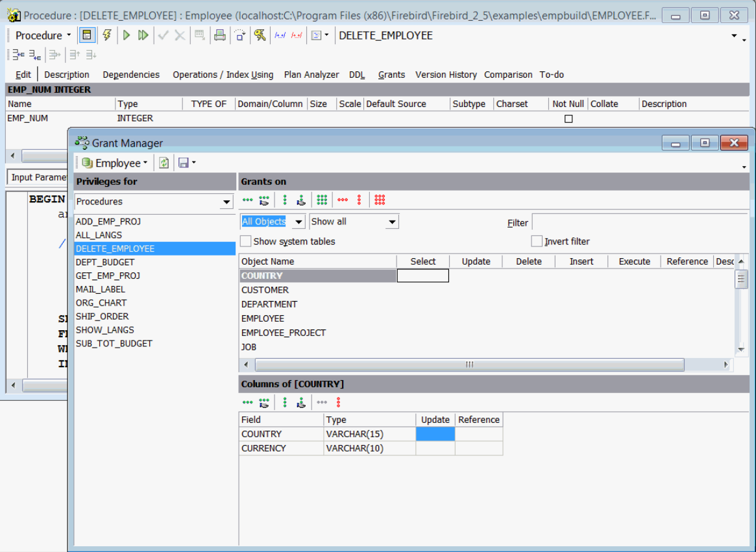Tick the Invert filter checkbox

[x=537, y=241]
